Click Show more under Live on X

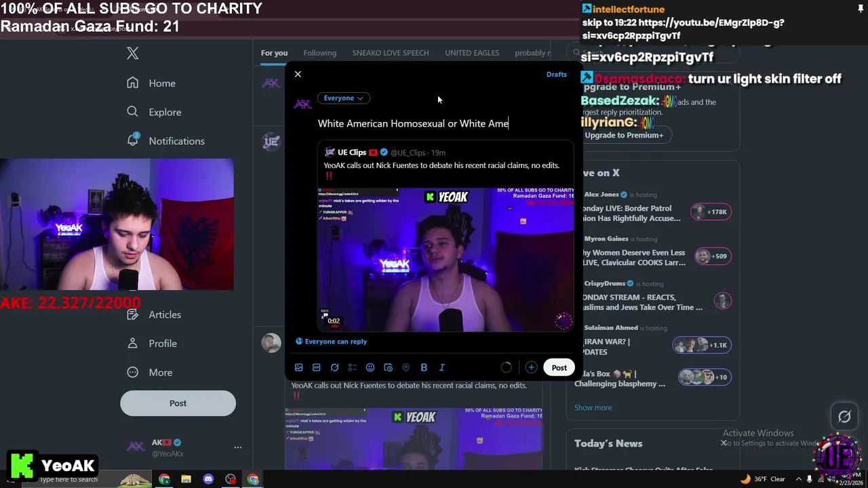[593, 408]
